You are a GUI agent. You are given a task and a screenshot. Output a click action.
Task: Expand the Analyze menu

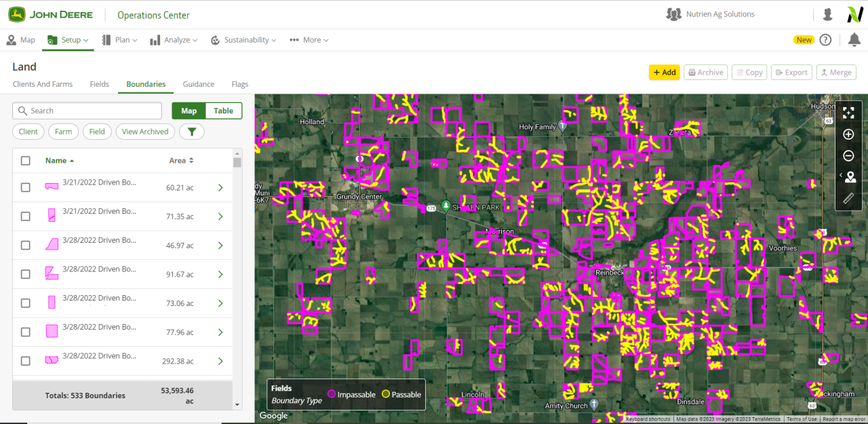[x=174, y=40]
